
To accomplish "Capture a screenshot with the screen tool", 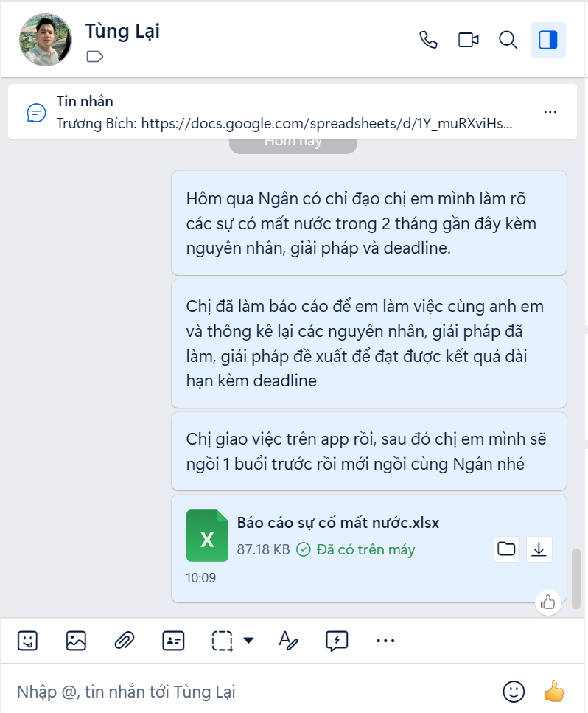I will 223,641.
